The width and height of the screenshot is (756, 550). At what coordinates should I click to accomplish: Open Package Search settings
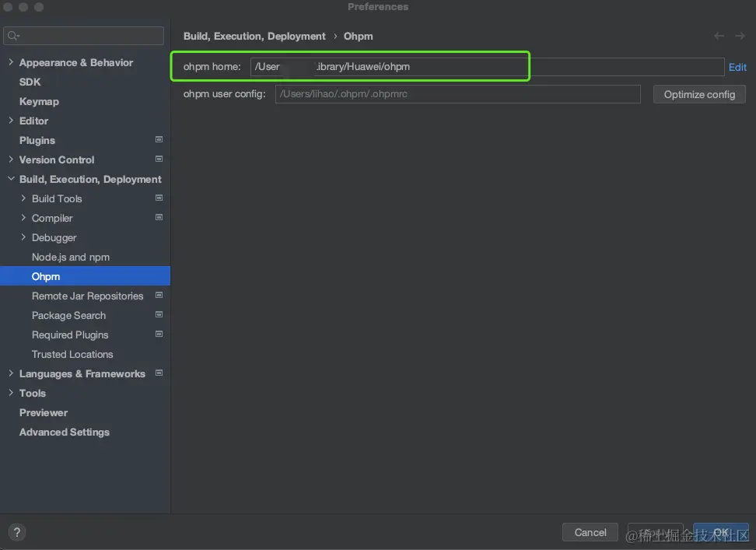pos(68,315)
